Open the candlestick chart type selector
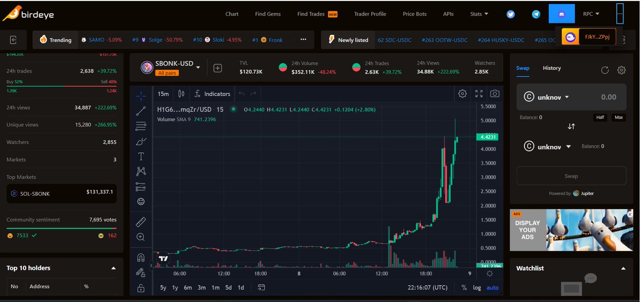 click(181, 94)
